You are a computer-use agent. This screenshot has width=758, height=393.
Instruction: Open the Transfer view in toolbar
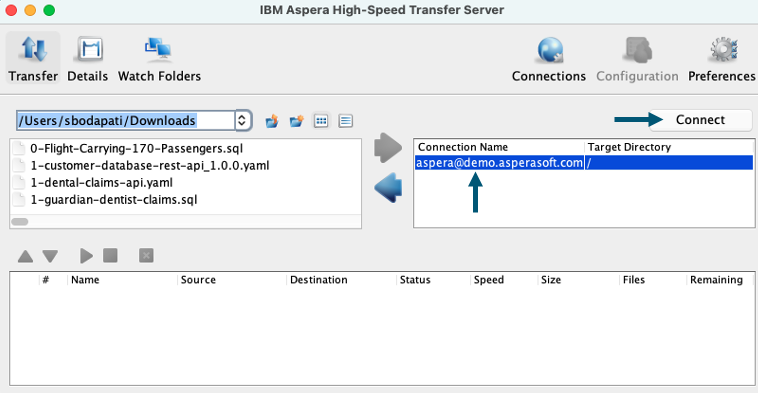33,59
